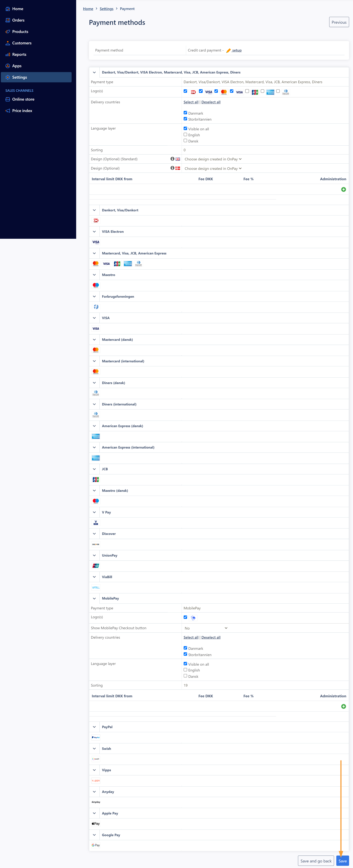Viewport: 353px width, 868px height.
Task: Click the green add interval limit button
Action: pos(344,190)
